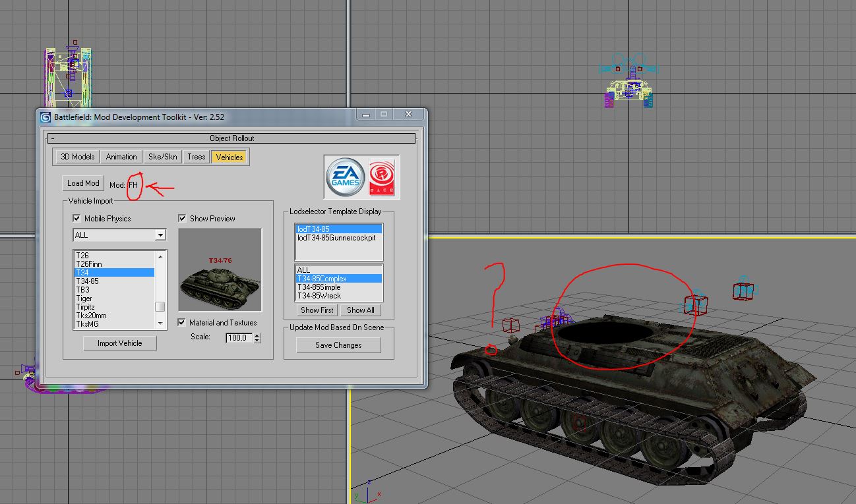Select Tirpitz in the vehicle list
Image resolution: width=856 pixels, height=504 pixels.
pos(114,306)
